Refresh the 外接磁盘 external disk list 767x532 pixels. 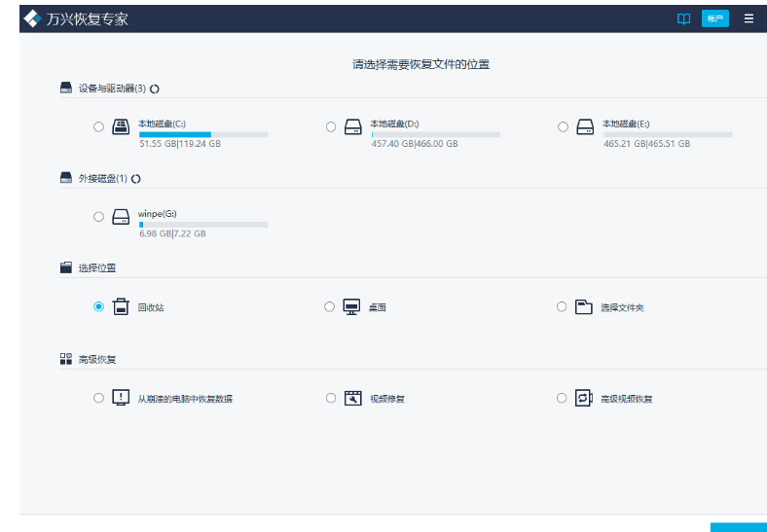coord(136,179)
